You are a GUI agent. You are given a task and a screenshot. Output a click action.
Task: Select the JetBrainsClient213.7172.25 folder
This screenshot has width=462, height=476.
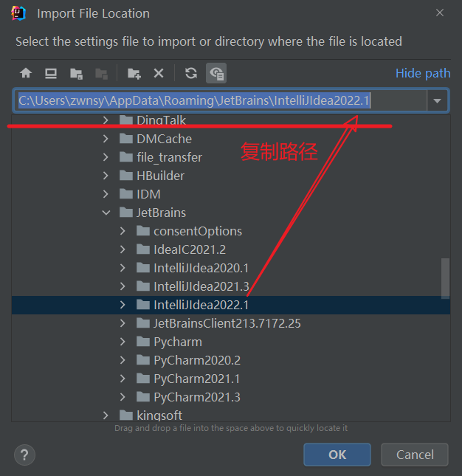point(227,323)
